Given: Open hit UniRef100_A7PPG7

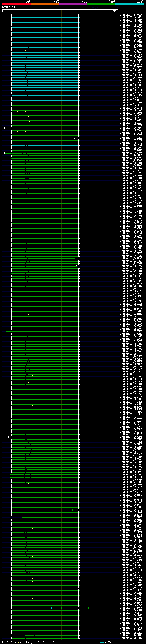Looking at the screenshot, I should click(x=131, y=27).
